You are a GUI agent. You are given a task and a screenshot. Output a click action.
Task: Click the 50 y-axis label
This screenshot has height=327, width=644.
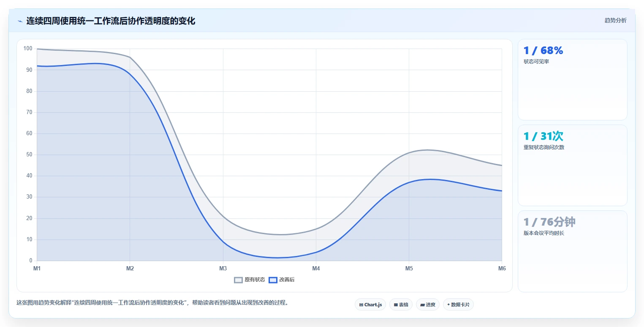pyautogui.click(x=29, y=155)
